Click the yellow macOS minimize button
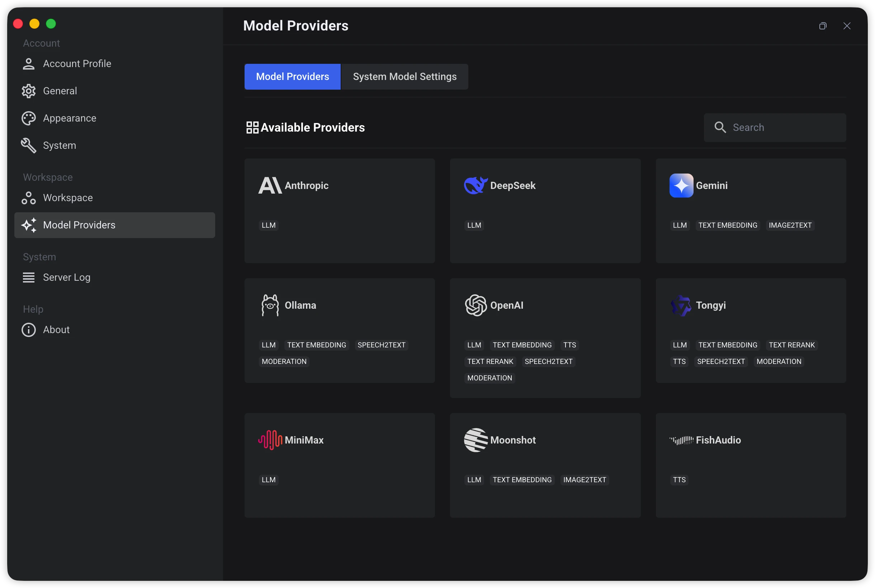The height and width of the screenshot is (588, 875). click(x=34, y=24)
